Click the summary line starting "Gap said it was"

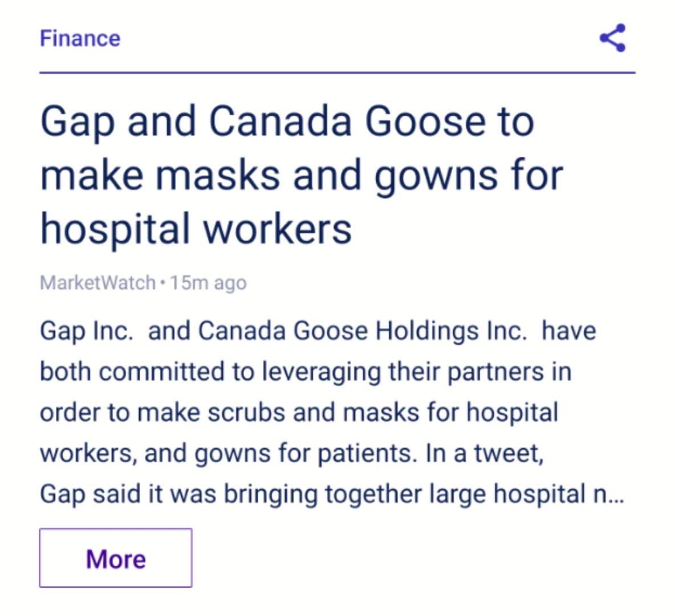331,494
